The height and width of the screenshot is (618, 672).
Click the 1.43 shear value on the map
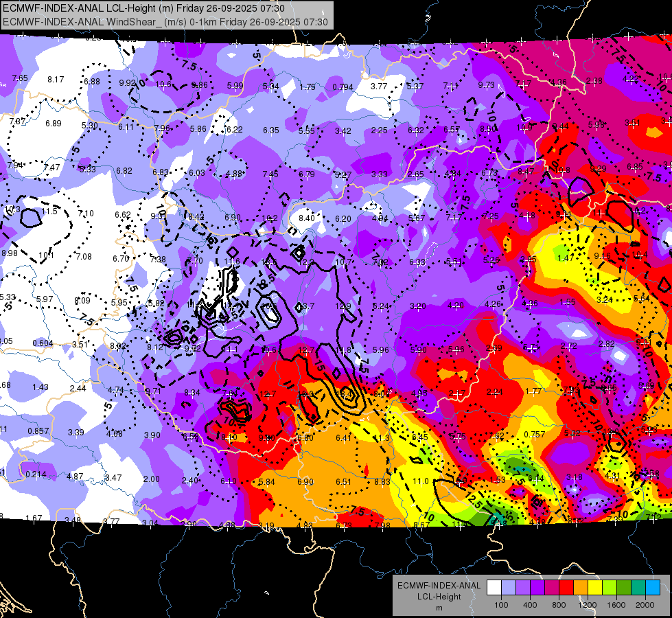[x=40, y=387]
